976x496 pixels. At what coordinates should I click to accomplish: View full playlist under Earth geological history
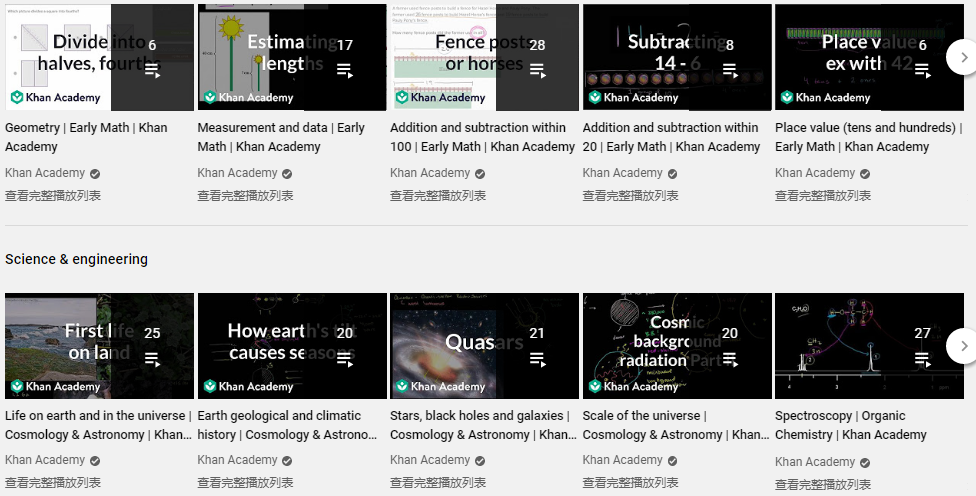pos(245,482)
